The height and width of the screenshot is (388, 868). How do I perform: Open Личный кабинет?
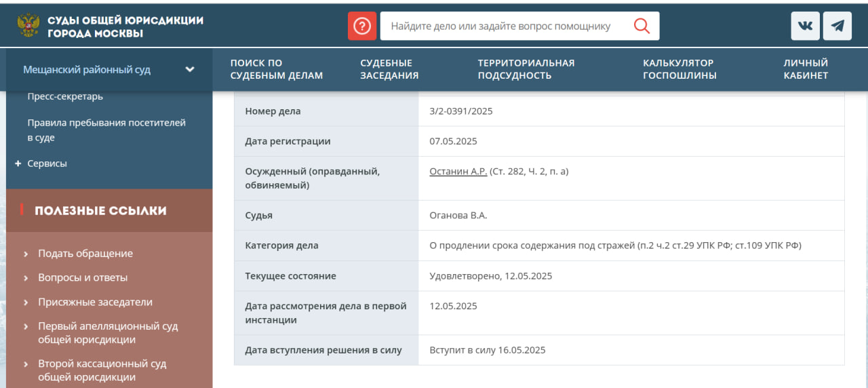tap(806, 69)
